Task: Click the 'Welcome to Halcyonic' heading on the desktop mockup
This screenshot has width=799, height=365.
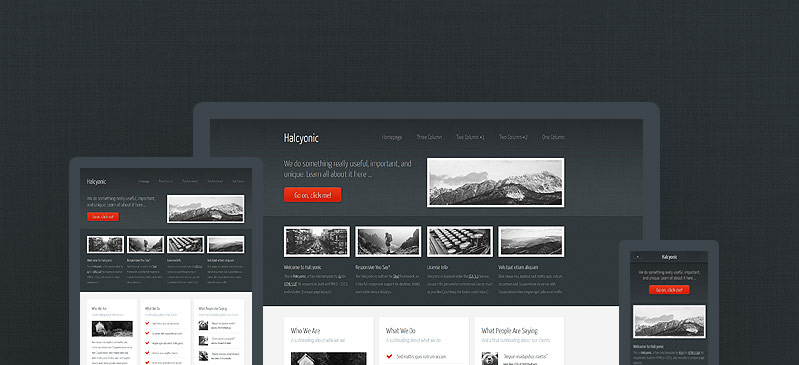Action: (303, 267)
